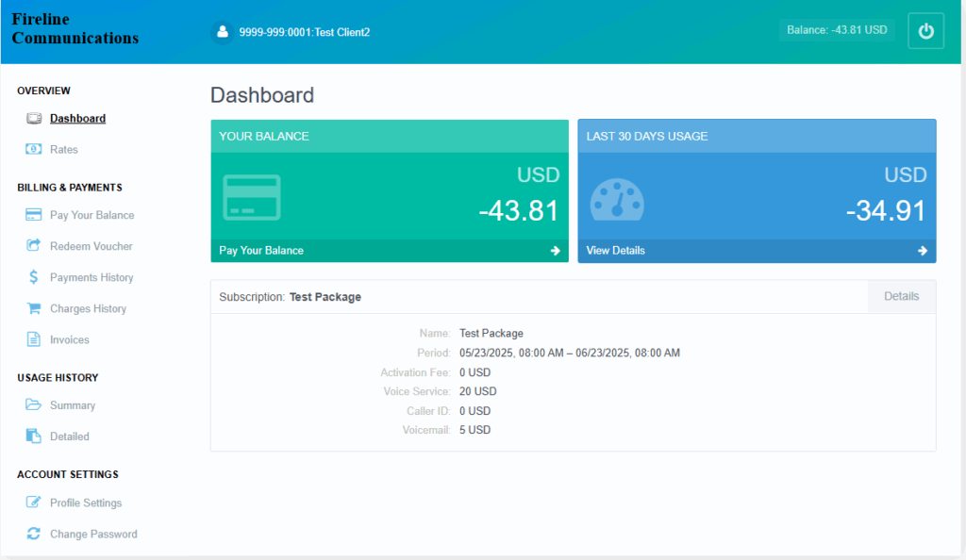This screenshot has height=560, width=966.
Task: Click the ACCOUNT SETTINGS section header
Action: pyautogui.click(x=68, y=474)
